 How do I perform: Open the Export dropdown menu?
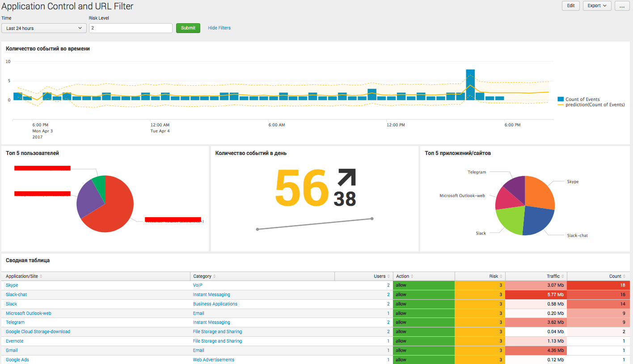click(x=597, y=6)
